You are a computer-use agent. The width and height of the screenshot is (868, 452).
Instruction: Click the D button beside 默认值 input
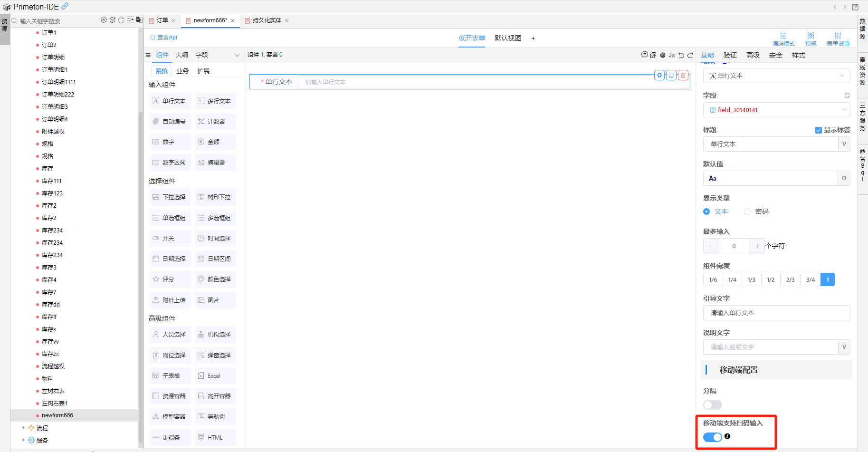tap(844, 178)
